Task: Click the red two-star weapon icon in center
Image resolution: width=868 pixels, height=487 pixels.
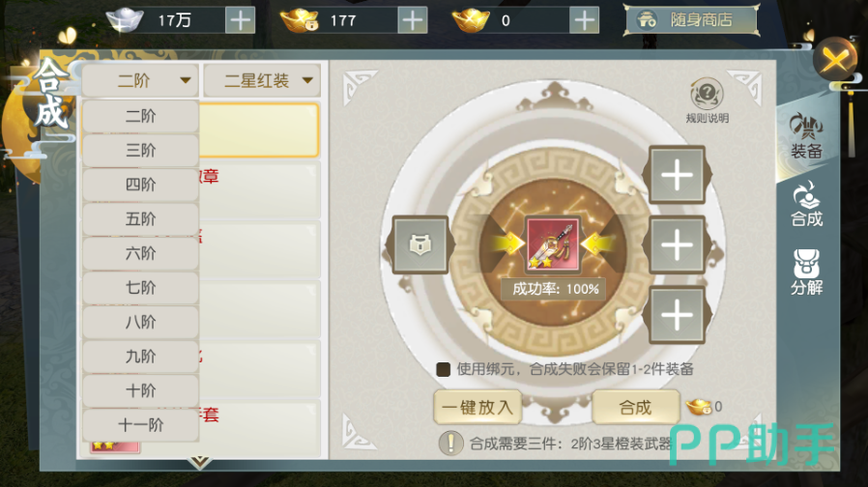Action: click(553, 244)
